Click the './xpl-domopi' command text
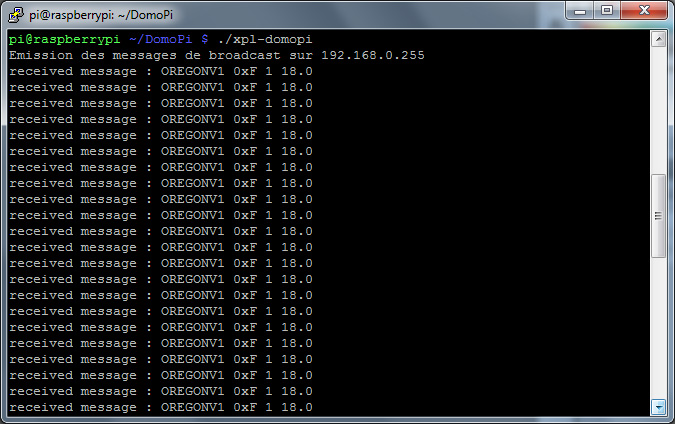Viewport: 675px width, 424px height. pos(265,40)
